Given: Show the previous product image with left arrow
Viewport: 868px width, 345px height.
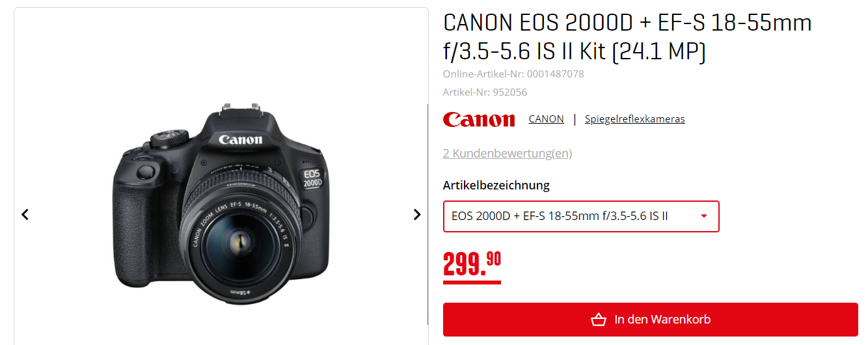Looking at the screenshot, I should (x=25, y=214).
